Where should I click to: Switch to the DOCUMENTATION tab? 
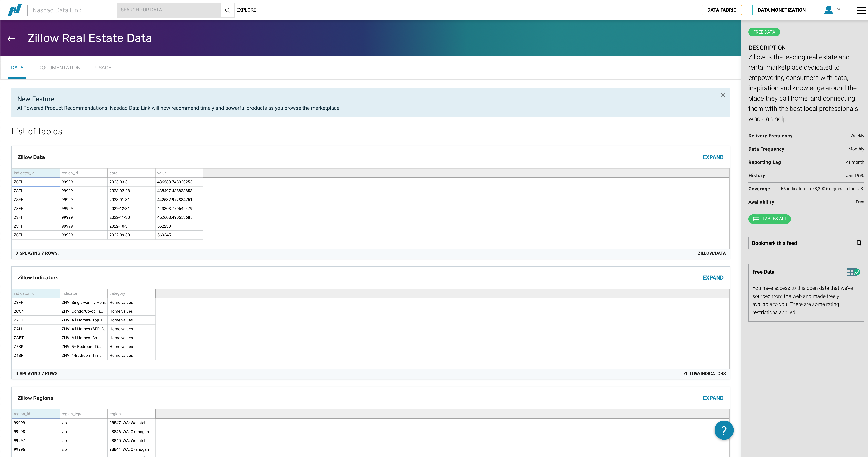tap(59, 68)
